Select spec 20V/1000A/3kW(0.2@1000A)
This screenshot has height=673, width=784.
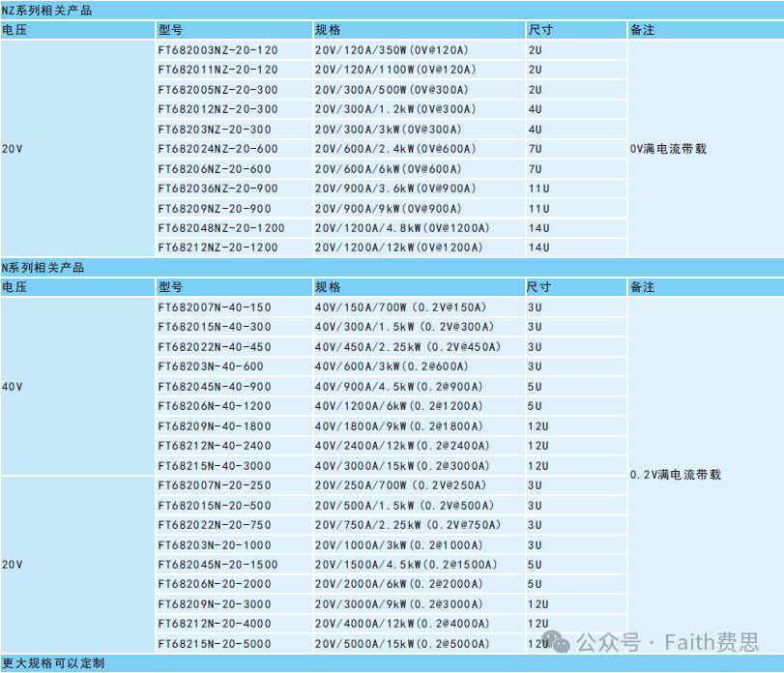pyautogui.click(x=398, y=545)
